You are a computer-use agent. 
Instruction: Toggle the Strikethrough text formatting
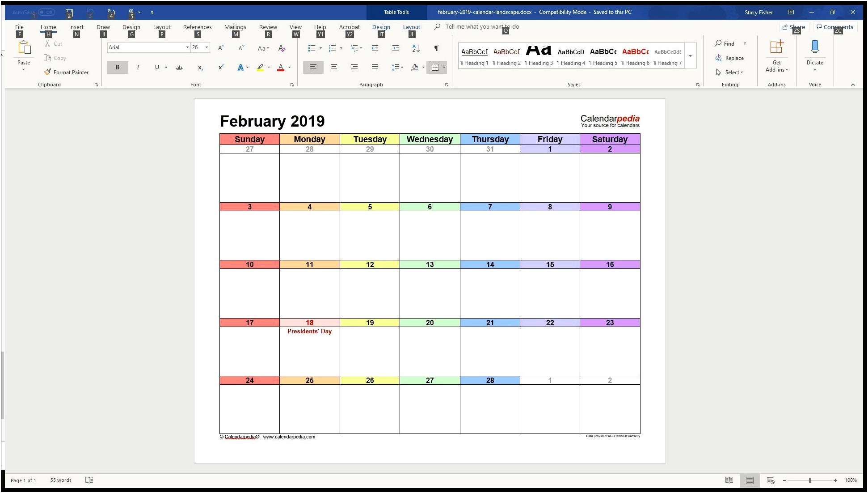(x=178, y=67)
